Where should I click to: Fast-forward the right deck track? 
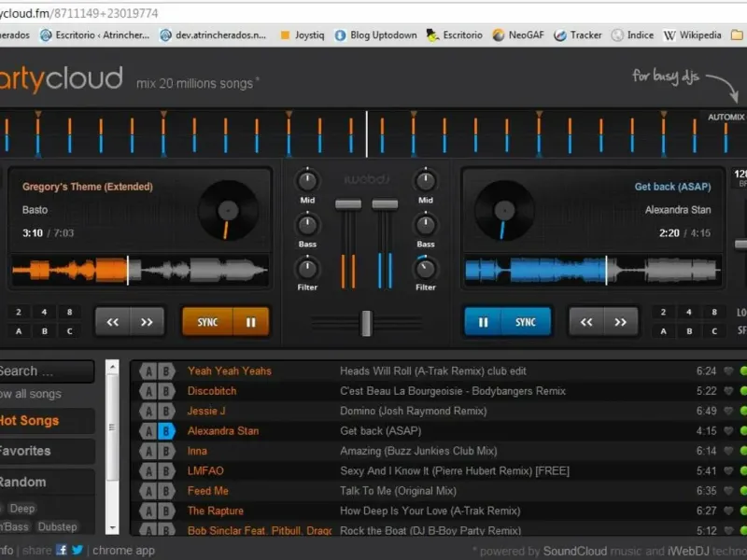click(x=620, y=322)
